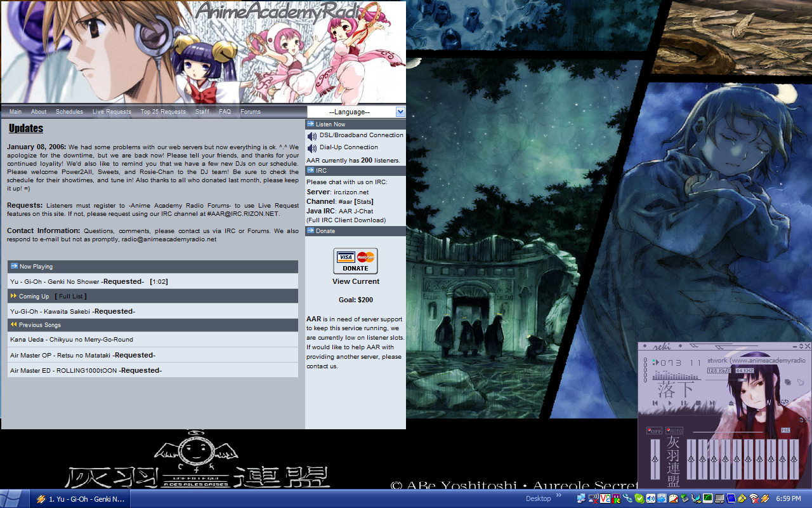812x508 pixels.
Task: Skip to next track in player
Action: point(712,403)
